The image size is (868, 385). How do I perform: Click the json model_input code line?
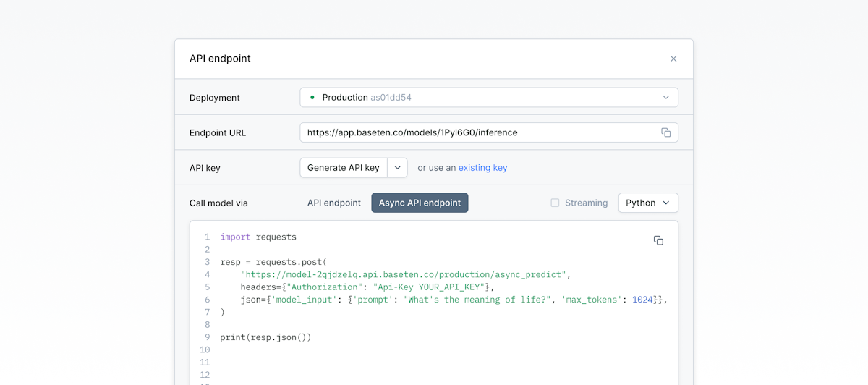tap(454, 300)
